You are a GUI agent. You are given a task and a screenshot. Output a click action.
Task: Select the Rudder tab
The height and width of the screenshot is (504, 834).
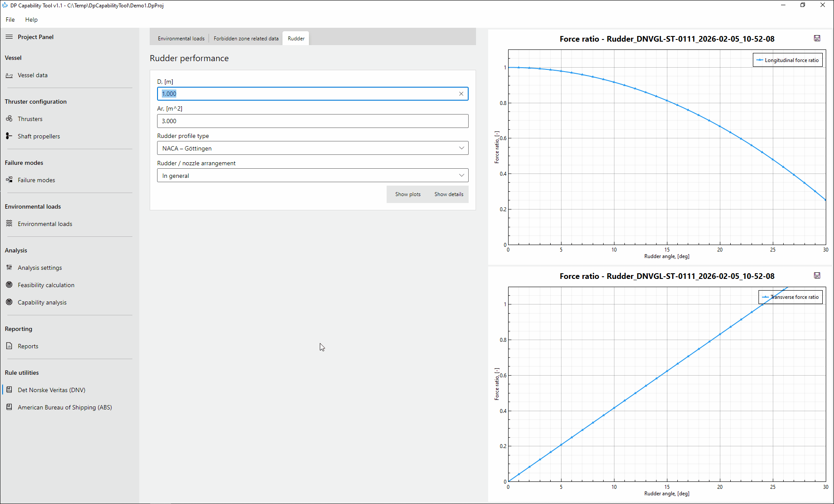click(296, 39)
